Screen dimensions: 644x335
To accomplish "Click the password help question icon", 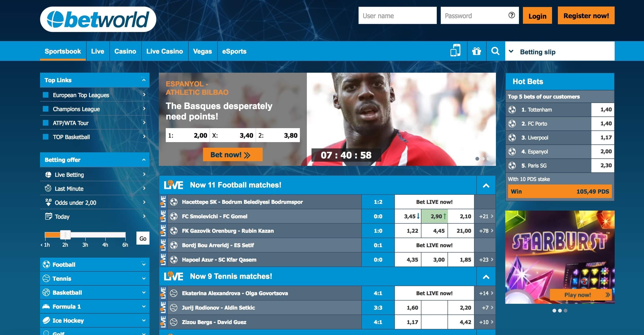I will tap(512, 15).
